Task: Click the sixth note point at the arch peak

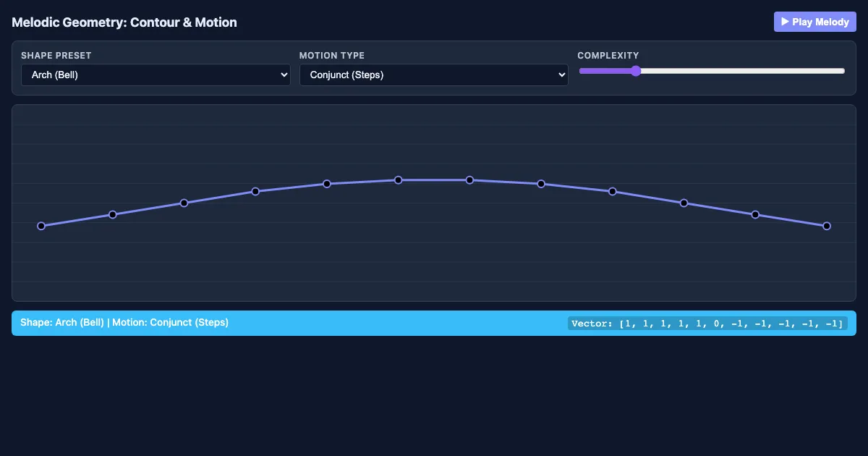Action: pos(399,180)
